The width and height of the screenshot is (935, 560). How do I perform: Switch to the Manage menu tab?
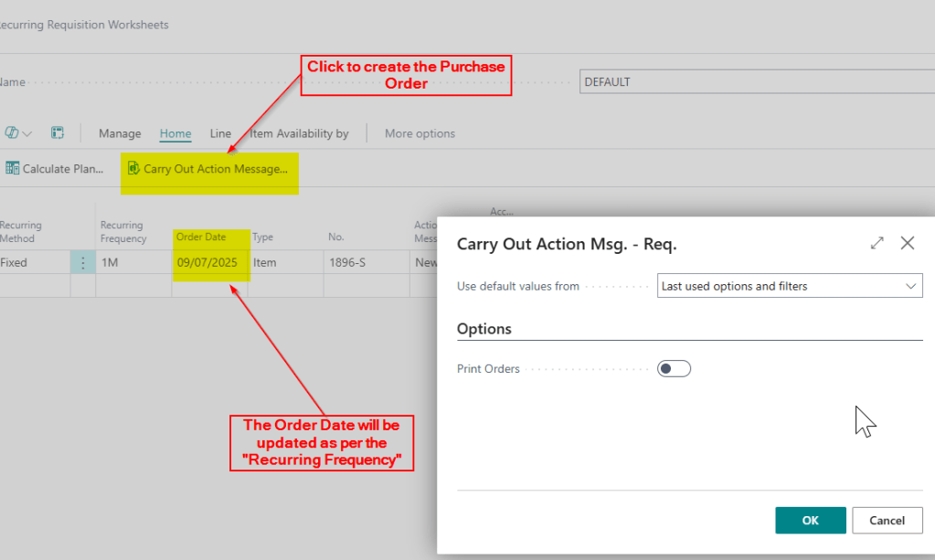[x=120, y=133]
